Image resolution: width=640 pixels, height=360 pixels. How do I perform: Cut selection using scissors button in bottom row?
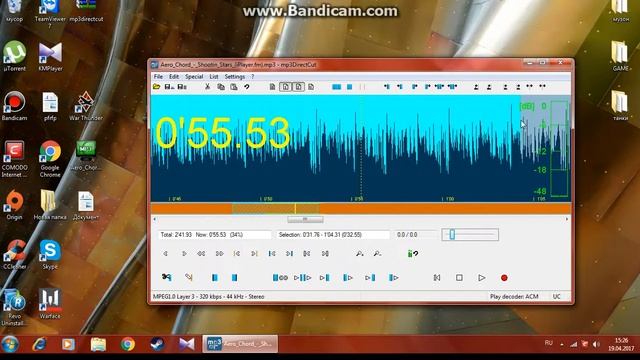(167, 278)
